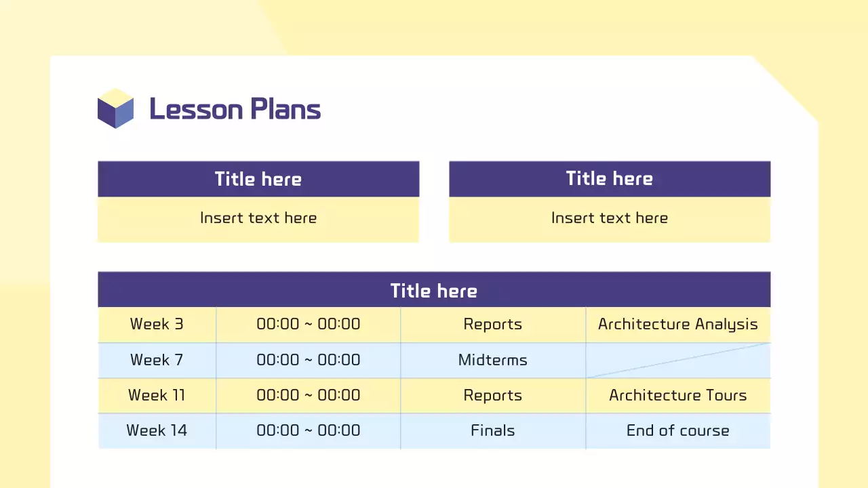Select the left Insert text here box
The width and height of the screenshot is (868, 488).
258,218
